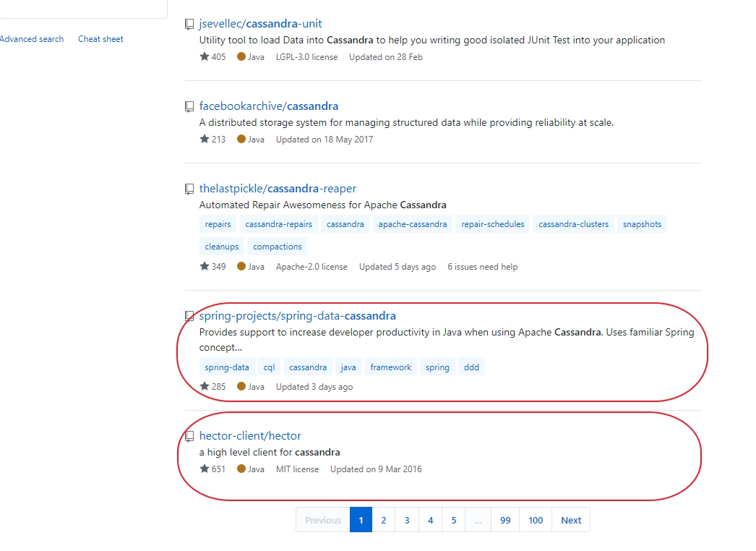Click the star icon showing 405 stars
756x551 pixels.
(x=205, y=56)
